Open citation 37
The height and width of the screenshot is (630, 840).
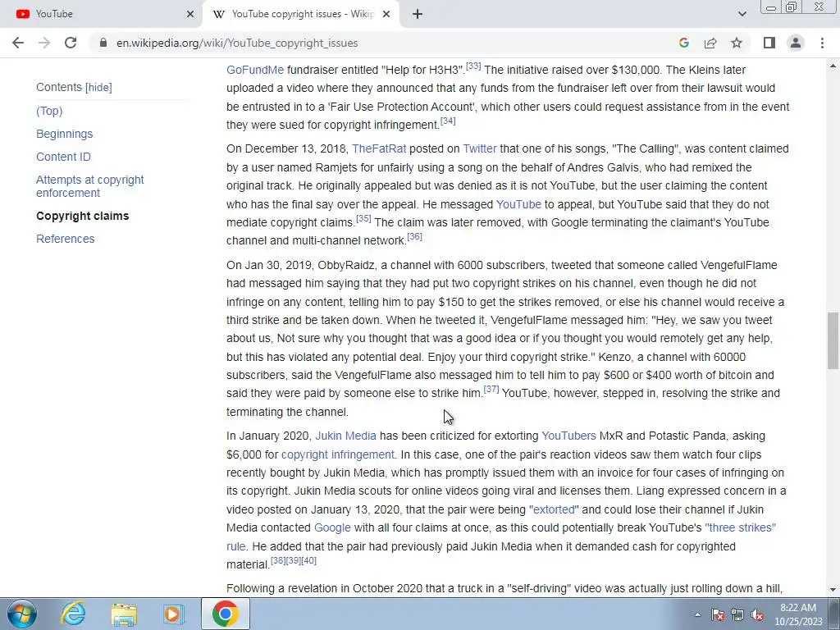[491, 390]
